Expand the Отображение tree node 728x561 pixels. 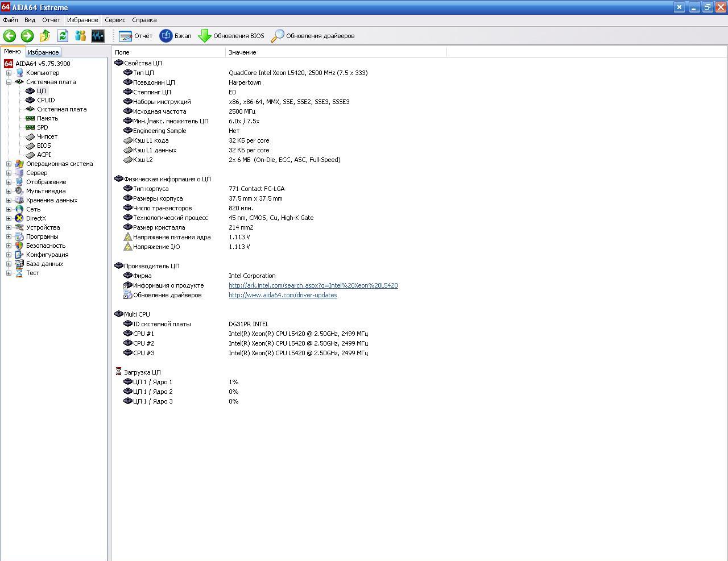(x=9, y=182)
